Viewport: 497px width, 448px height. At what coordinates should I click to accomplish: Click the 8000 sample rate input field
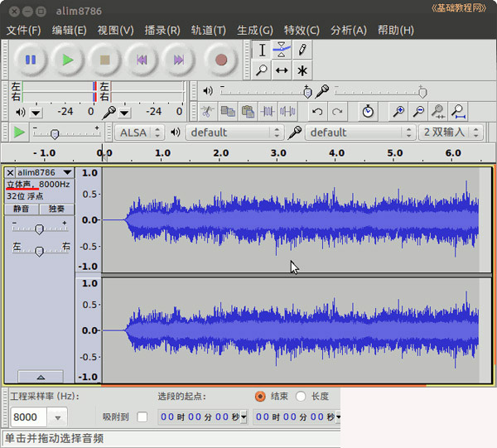click(x=29, y=417)
